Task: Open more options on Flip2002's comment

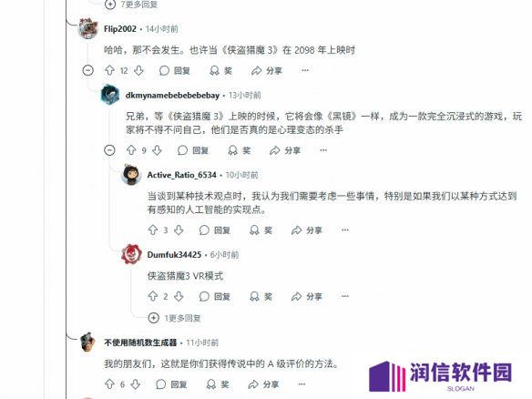Action: [x=305, y=70]
